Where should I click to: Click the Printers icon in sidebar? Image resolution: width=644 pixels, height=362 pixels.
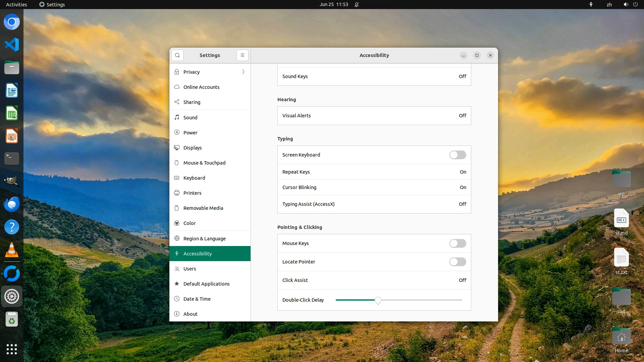coord(177,193)
